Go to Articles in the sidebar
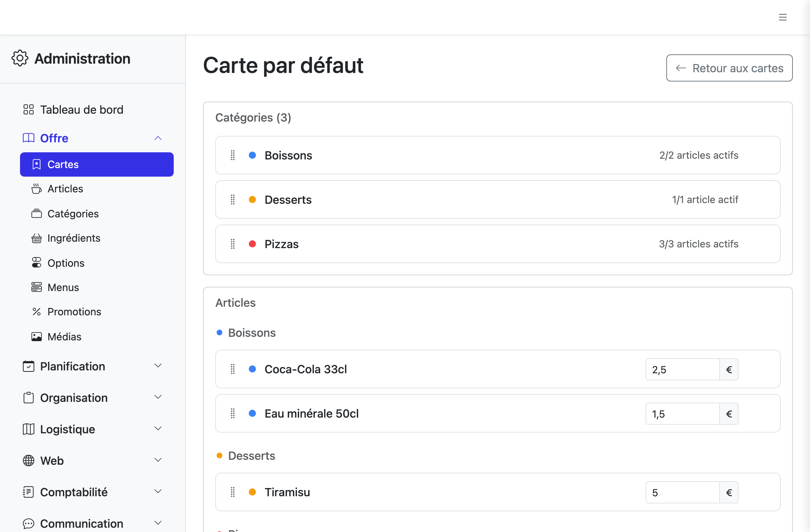810x532 pixels. click(x=97, y=189)
